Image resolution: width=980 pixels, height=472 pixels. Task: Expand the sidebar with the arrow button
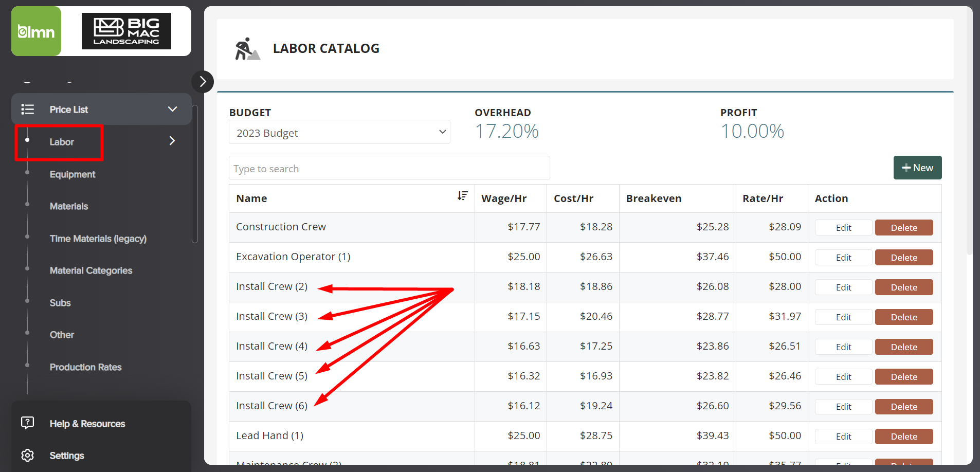[203, 81]
